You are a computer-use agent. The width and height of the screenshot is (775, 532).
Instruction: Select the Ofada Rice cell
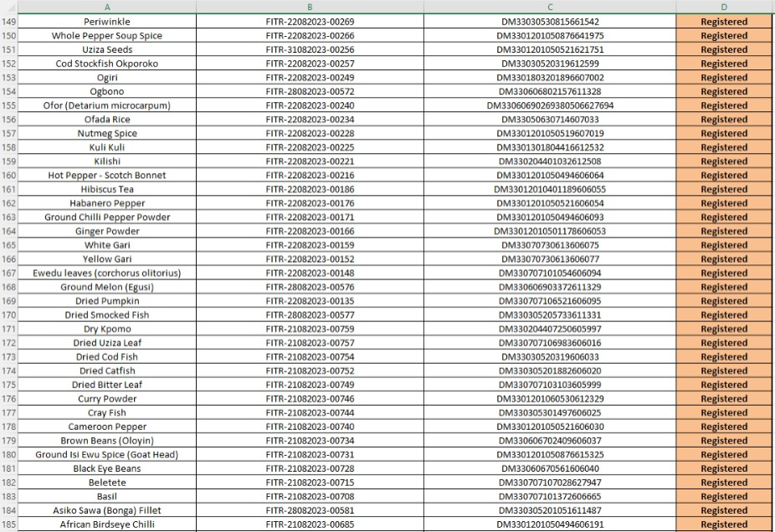107,120
